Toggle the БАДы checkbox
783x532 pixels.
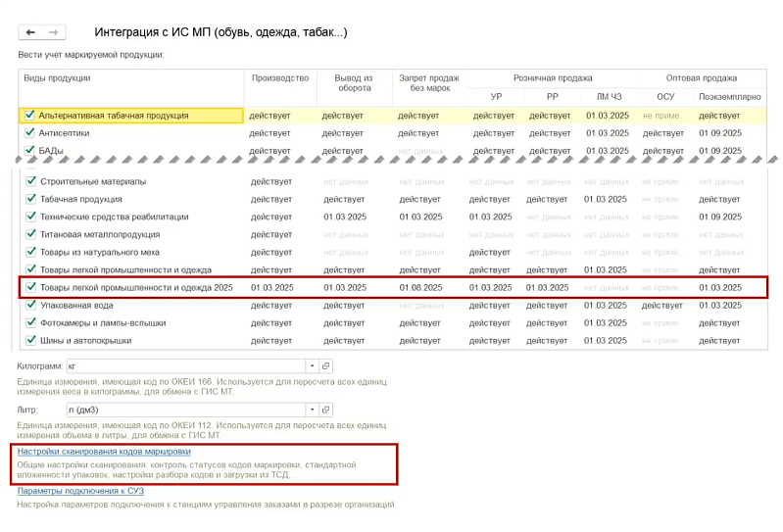tap(29, 150)
